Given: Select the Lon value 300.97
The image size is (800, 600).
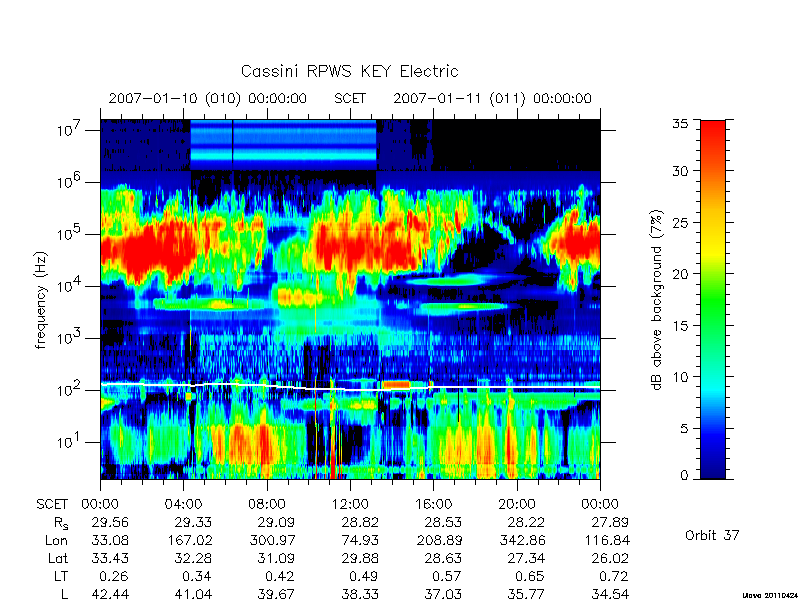Looking at the screenshot, I should 269,540.
